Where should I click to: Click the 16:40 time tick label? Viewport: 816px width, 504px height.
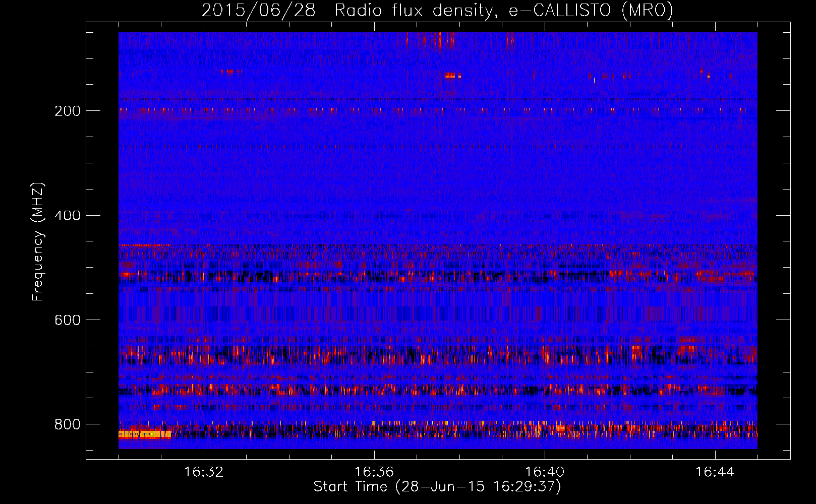pyautogui.click(x=545, y=472)
